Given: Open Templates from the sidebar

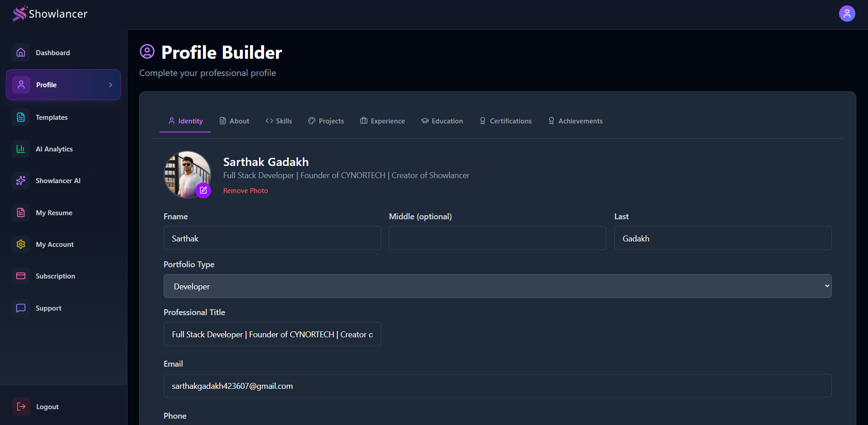Looking at the screenshot, I should click(63, 117).
